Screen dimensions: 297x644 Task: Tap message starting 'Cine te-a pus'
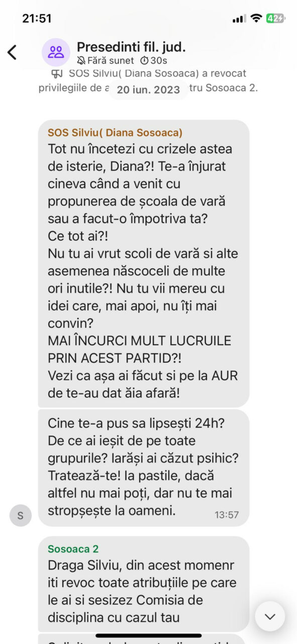pos(144,468)
